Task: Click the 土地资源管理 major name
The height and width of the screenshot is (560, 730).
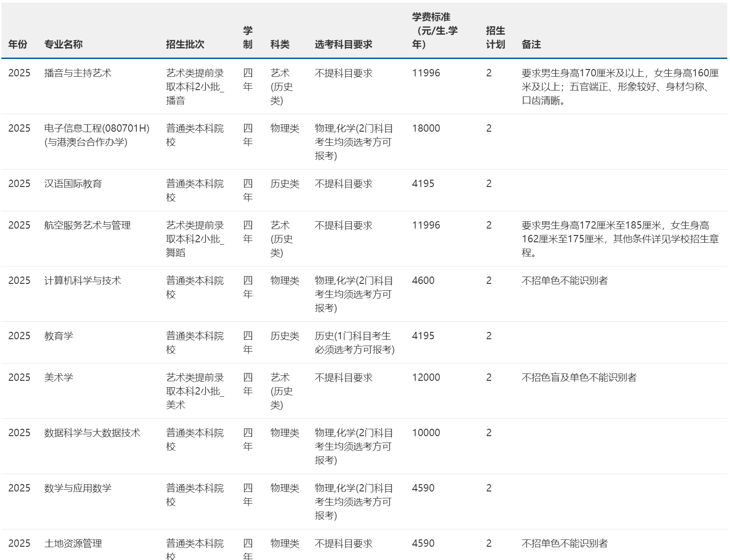Action: (x=73, y=544)
